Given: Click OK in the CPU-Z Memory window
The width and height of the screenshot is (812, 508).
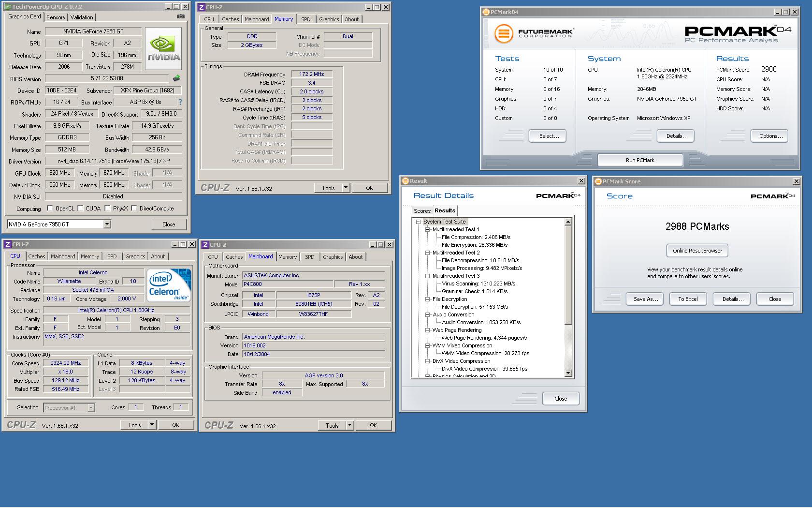Looking at the screenshot, I should 369,188.
